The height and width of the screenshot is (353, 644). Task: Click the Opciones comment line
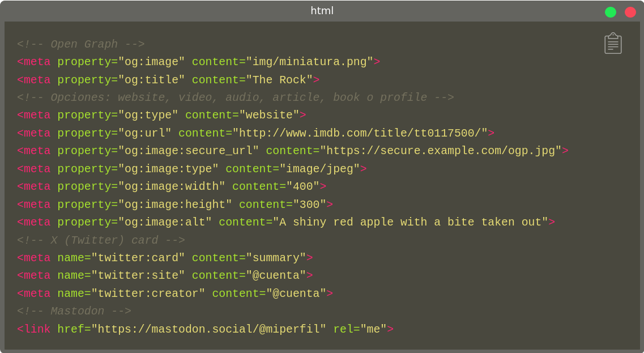pos(235,97)
